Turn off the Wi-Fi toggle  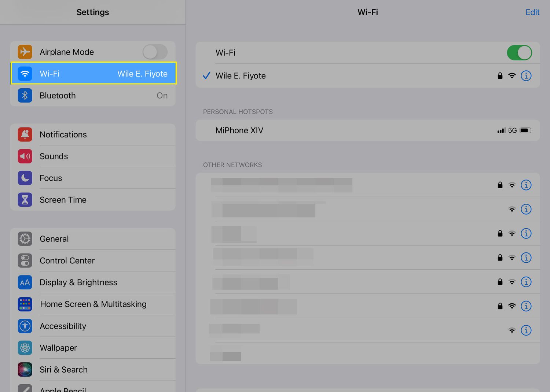click(519, 53)
